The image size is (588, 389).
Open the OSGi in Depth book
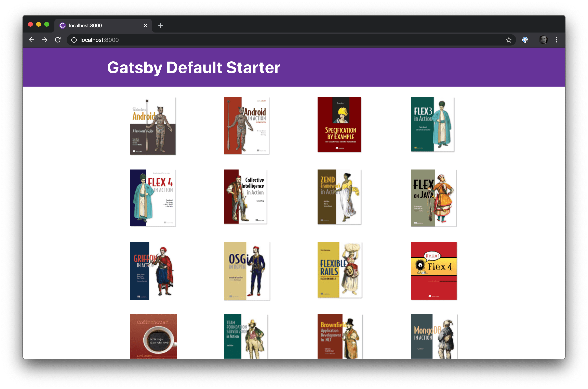(246, 271)
